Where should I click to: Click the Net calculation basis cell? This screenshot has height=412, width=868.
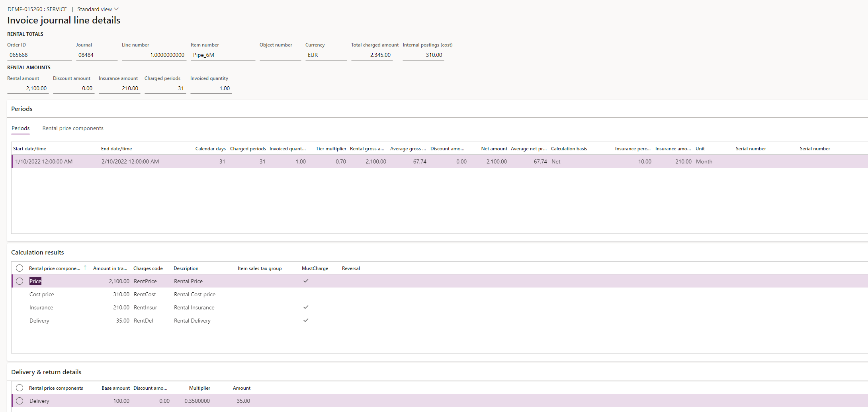coord(556,161)
